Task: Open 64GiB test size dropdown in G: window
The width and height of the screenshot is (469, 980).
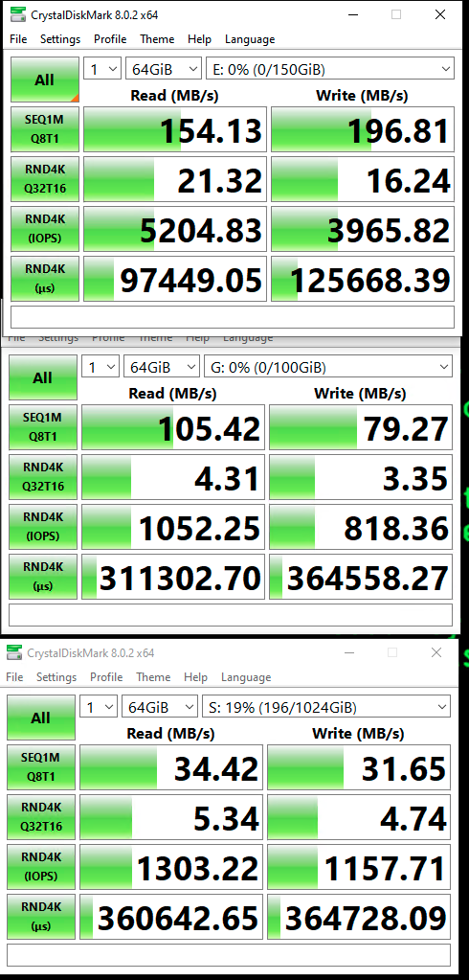Action: tap(162, 367)
